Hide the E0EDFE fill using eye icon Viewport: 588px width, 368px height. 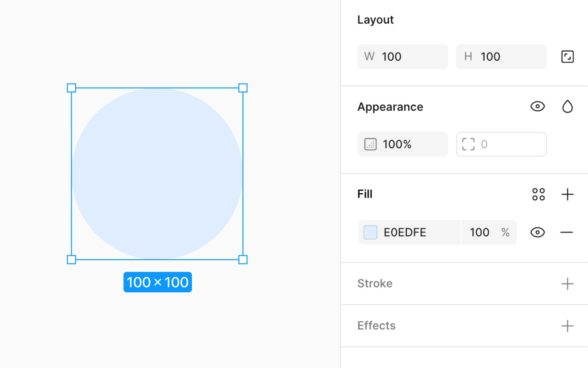click(538, 232)
